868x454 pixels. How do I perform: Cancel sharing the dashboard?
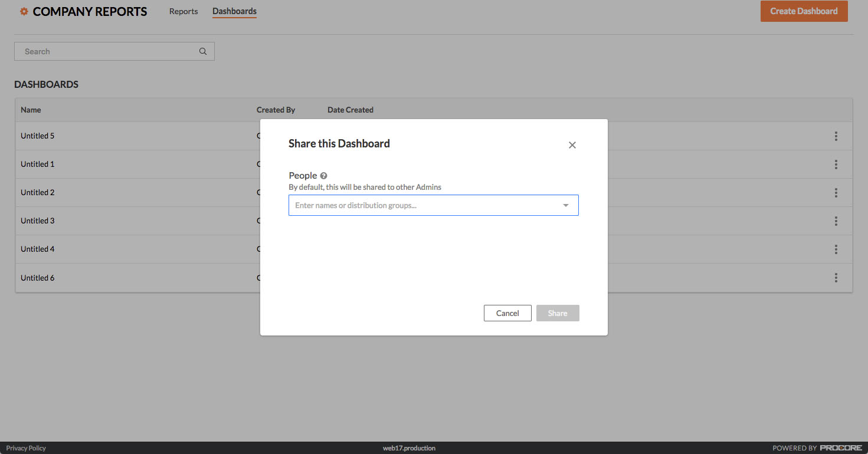507,313
